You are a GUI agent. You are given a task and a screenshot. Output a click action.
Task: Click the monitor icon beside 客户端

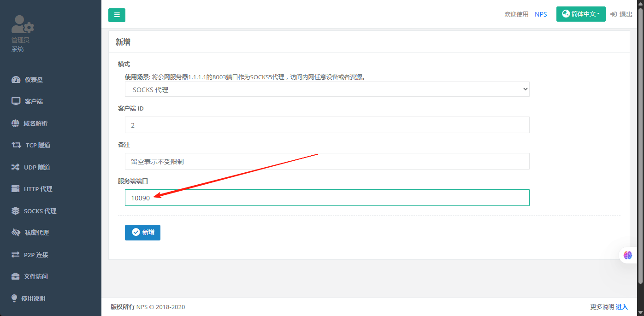[16, 101]
